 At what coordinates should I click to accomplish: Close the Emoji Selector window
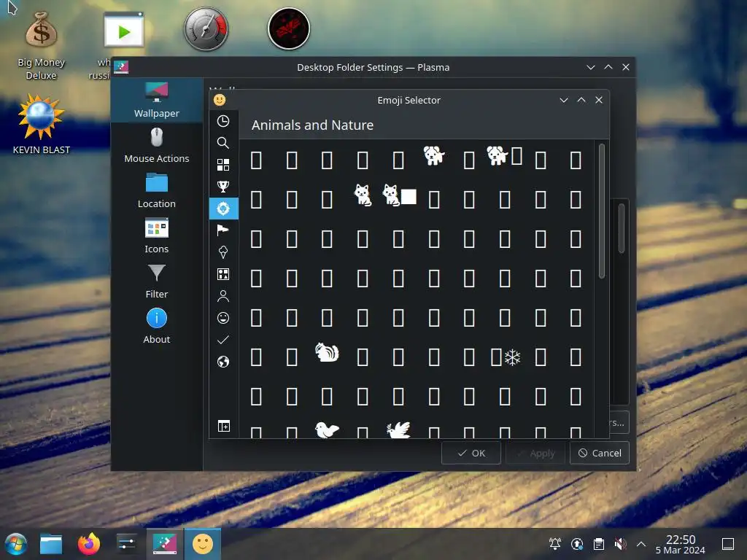[599, 100]
